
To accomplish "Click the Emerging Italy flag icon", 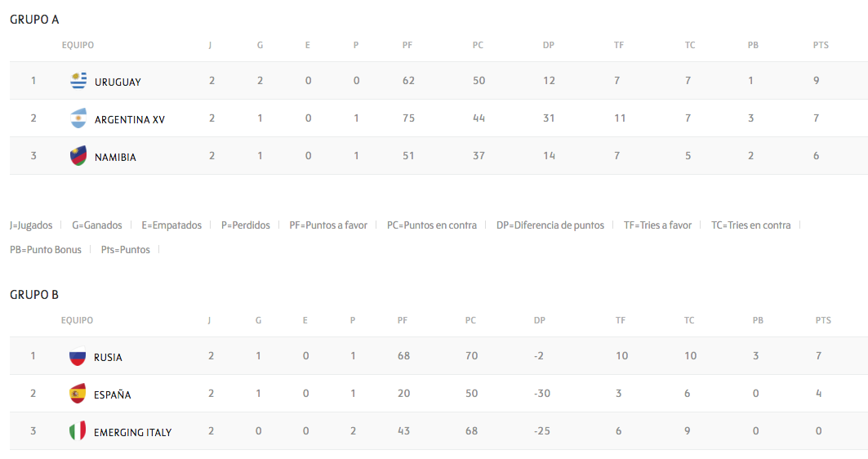I will (x=78, y=431).
